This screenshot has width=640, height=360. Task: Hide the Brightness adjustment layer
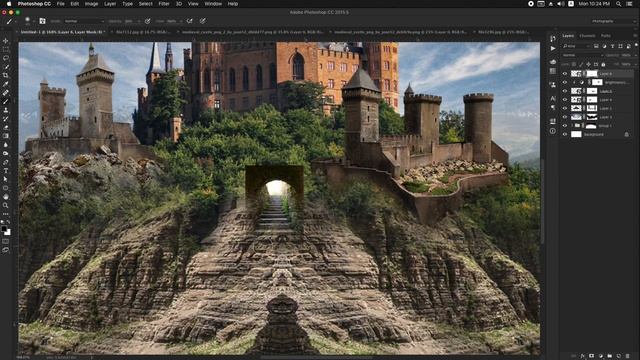click(x=565, y=82)
